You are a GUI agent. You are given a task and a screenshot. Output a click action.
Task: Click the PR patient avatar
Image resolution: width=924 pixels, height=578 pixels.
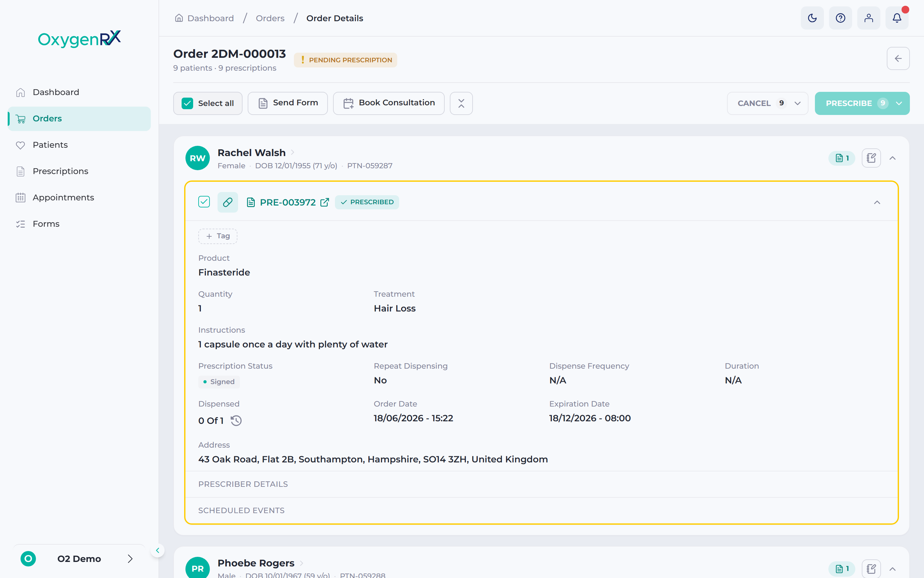click(x=197, y=568)
